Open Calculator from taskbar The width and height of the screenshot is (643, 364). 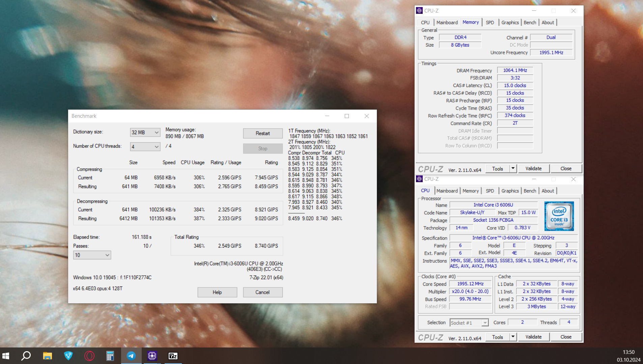click(x=110, y=356)
